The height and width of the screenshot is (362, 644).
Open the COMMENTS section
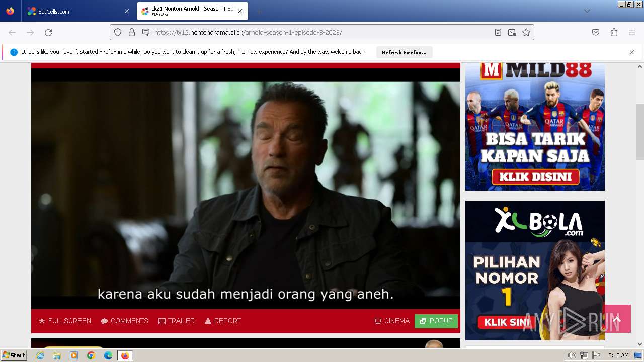(x=124, y=321)
